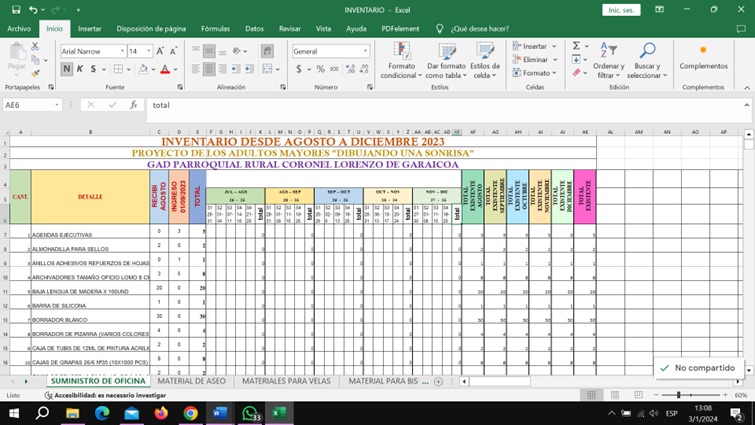Select the Format Painter brush icon

click(x=37, y=73)
